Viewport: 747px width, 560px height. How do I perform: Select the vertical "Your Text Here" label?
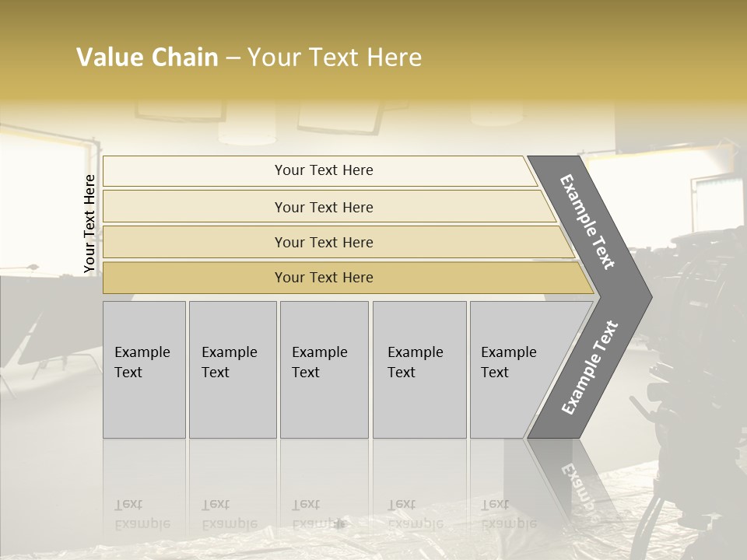click(89, 224)
